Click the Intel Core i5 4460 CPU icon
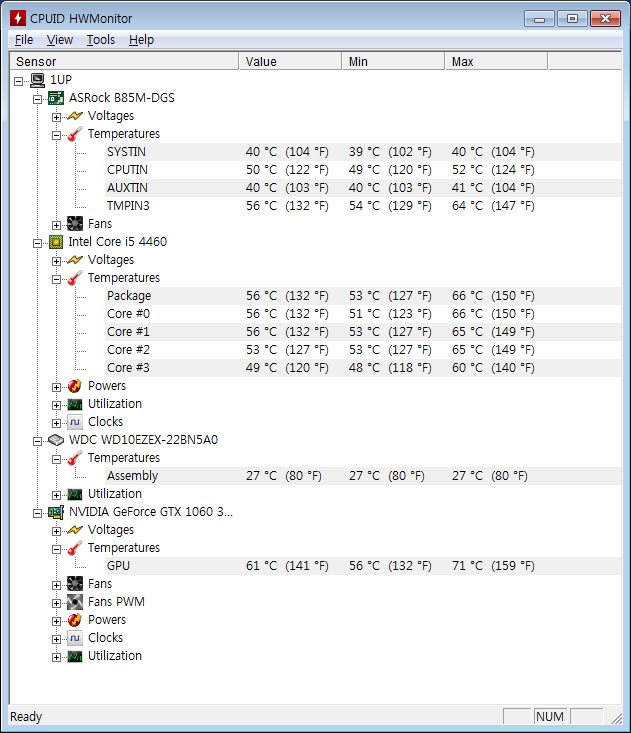The image size is (631, 733). tap(57, 242)
